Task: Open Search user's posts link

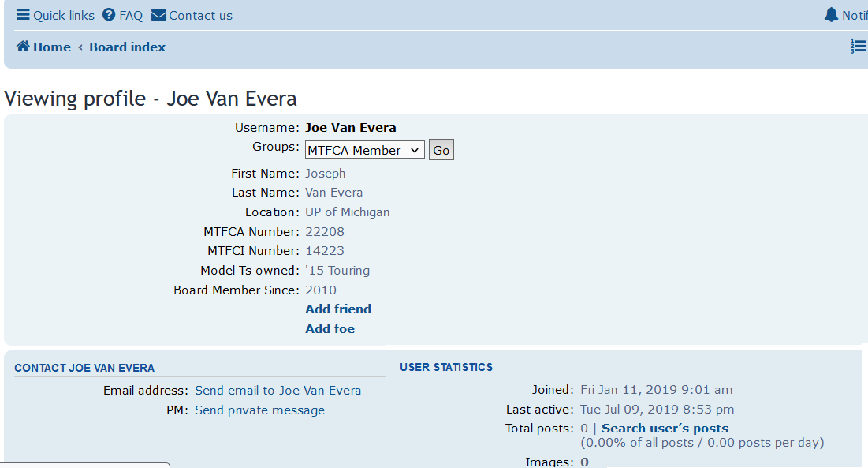Action: [665, 429]
